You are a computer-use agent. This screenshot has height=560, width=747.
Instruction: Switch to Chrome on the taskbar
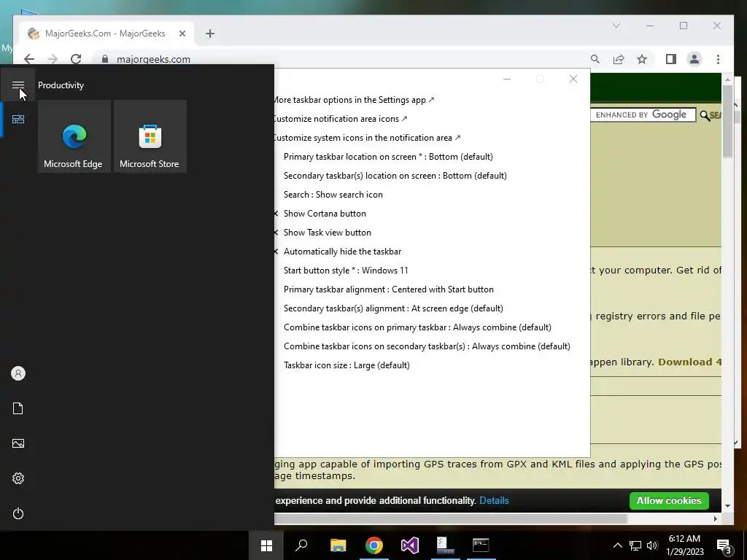(374, 545)
